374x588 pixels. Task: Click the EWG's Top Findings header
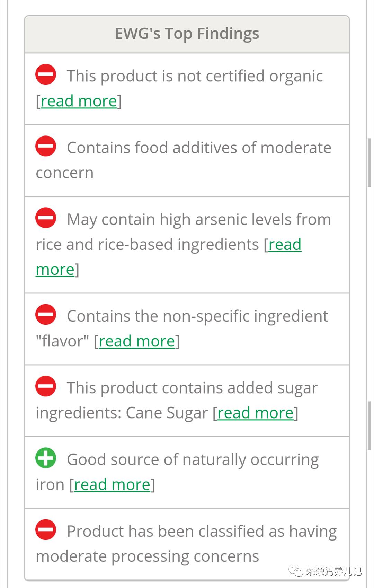click(x=187, y=34)
